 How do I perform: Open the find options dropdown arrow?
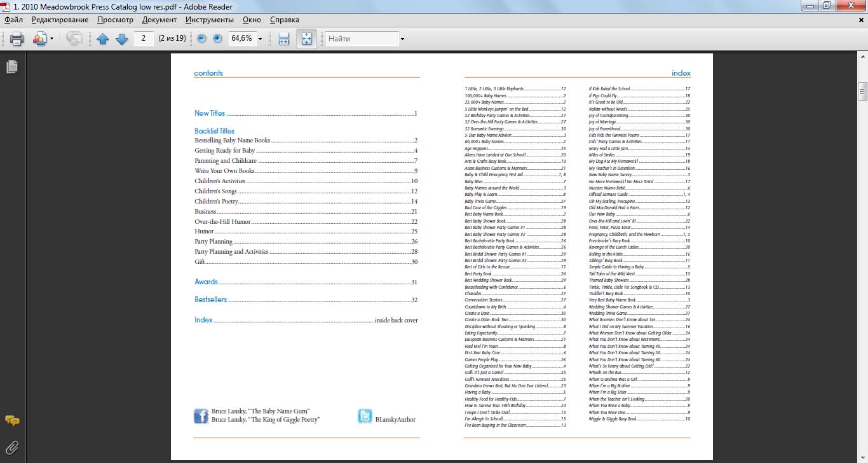coord(402,39)
